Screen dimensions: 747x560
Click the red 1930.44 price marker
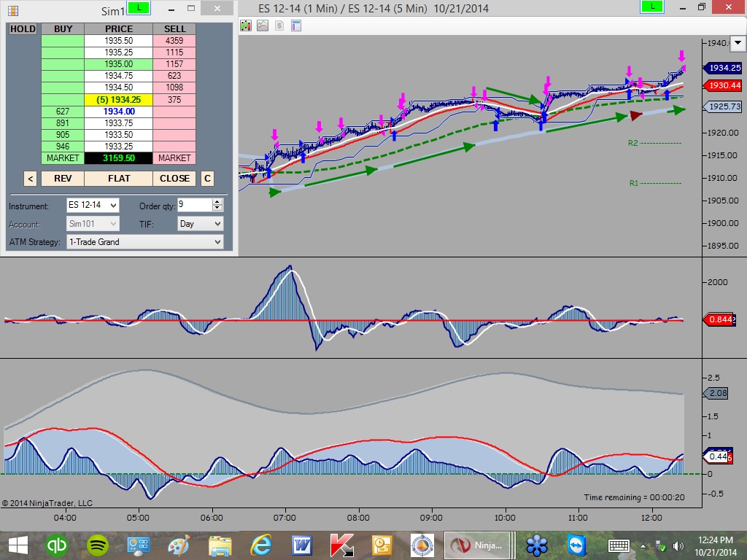(x=723, y=86)
